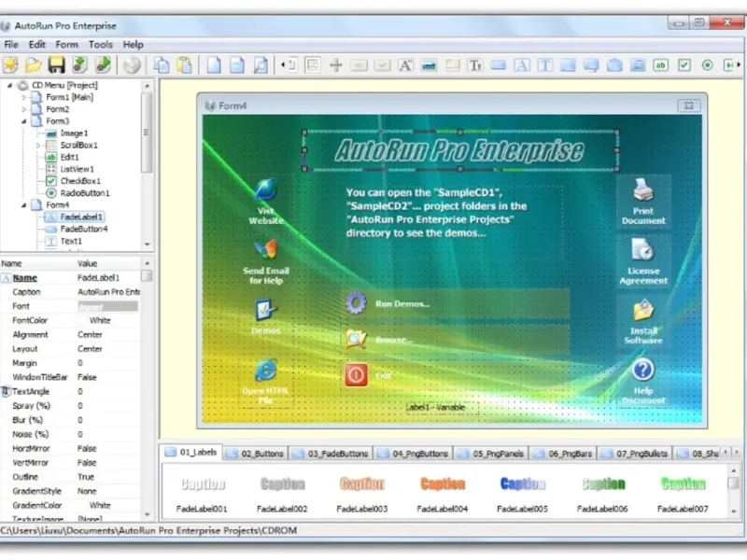Screen dimensions: 747x560
Task: Select the green 'ab' Edit box tool
Action: point(660,65)
